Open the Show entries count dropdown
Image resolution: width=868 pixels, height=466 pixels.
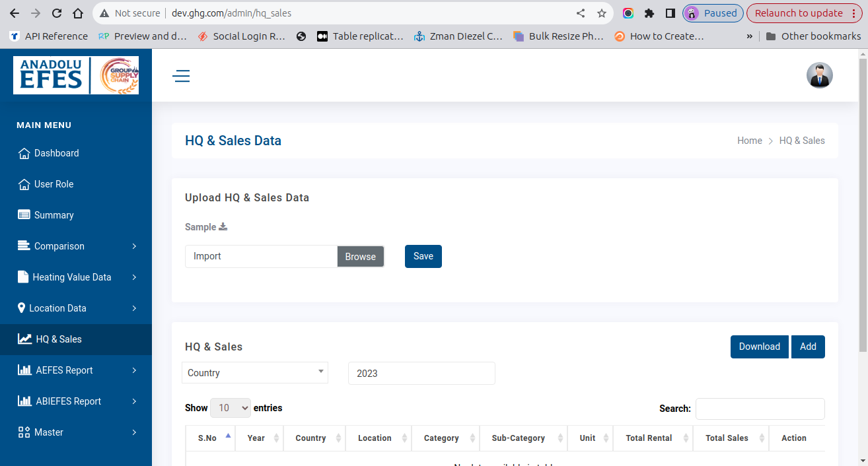231,408
